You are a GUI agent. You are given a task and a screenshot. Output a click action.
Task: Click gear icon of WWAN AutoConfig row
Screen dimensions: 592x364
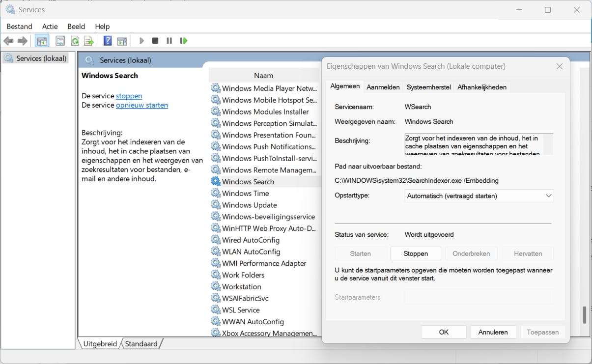coord(216,322)
